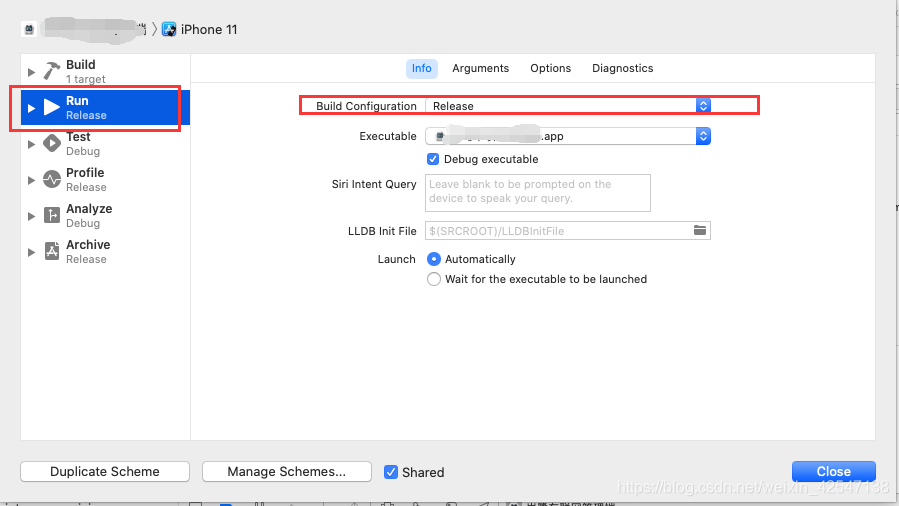Click the LLDB Init File label
The width and height of the screenshot is (899, 506).
(x=382, y=231)
